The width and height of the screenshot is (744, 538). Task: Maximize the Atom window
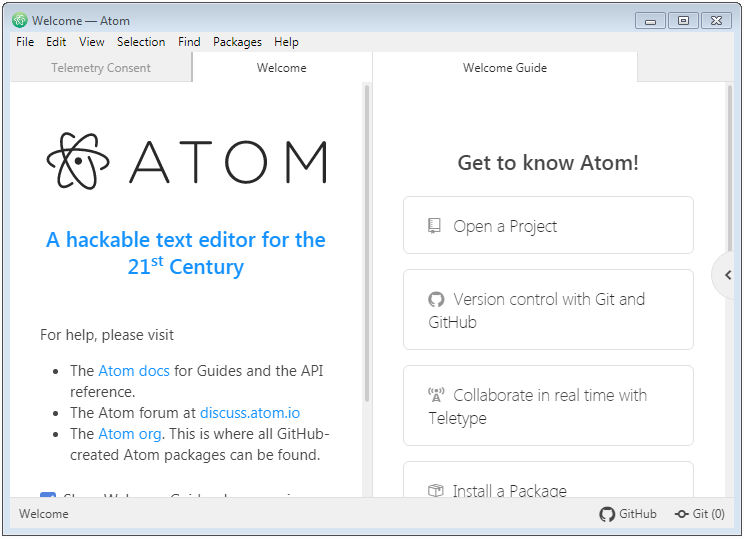(683, 21)
